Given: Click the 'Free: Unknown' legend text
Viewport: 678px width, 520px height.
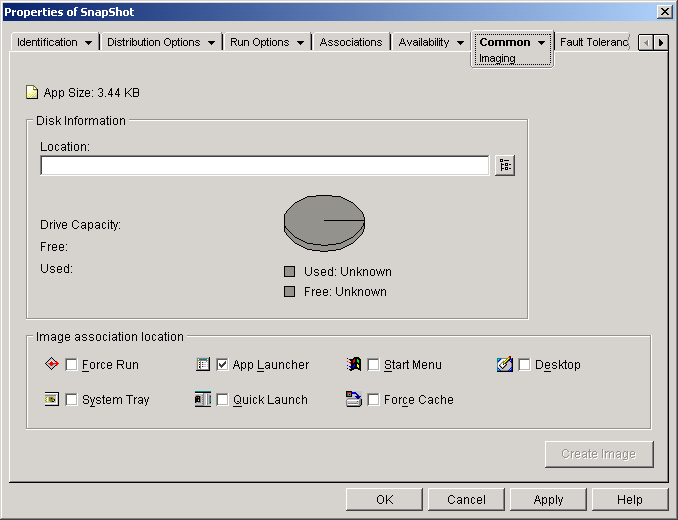Looking at the screenshot, I should (345, 292).
